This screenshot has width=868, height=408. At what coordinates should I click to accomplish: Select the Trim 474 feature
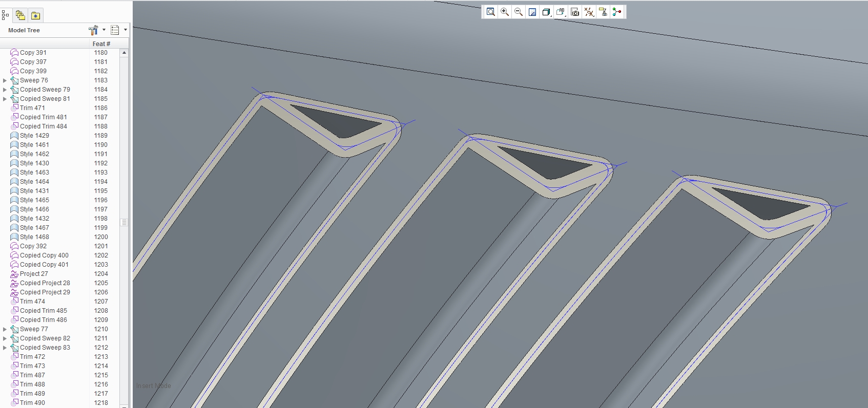(x=32, y=302)
